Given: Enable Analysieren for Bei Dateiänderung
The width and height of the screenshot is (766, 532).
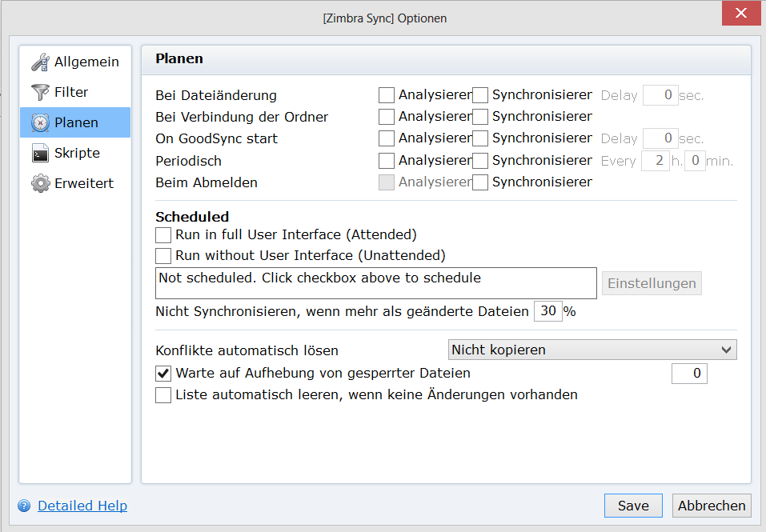Looking at the screenshot, I should click(387, 95).
